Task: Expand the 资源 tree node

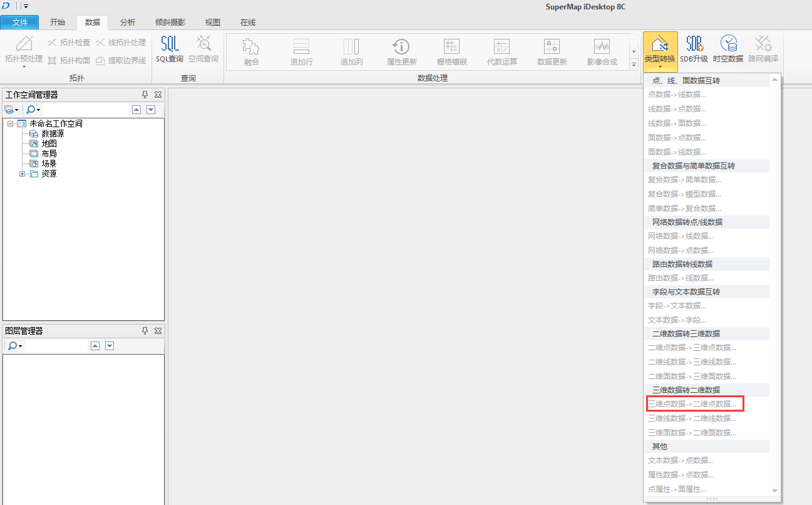Action: coord(23,174)
